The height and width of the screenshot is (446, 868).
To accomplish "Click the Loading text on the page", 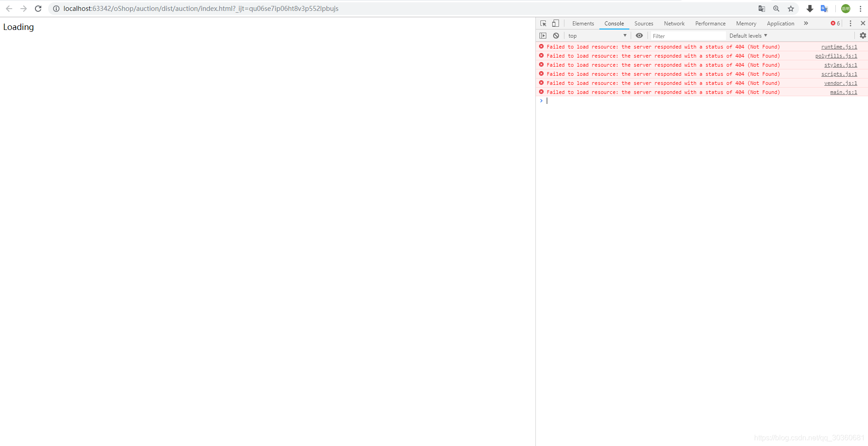I will pos(19,27).
